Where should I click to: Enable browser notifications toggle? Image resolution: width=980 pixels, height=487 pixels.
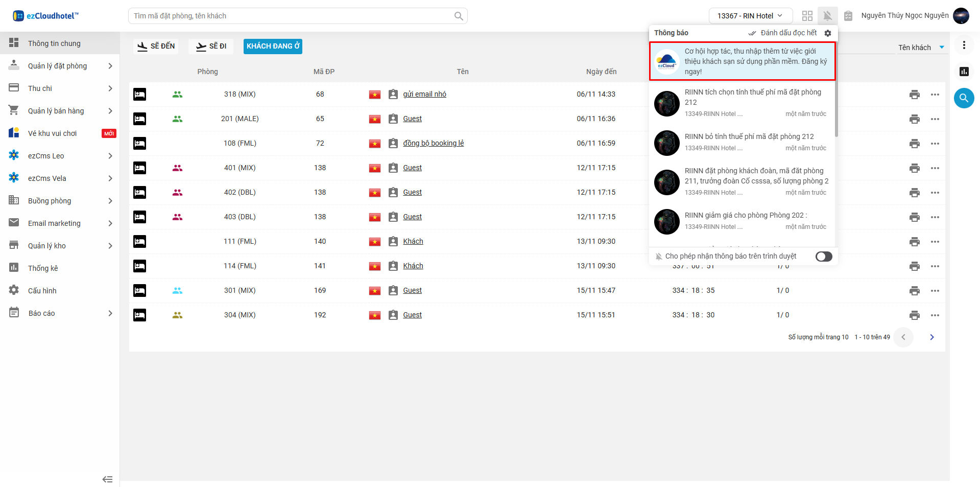point(823,257)
